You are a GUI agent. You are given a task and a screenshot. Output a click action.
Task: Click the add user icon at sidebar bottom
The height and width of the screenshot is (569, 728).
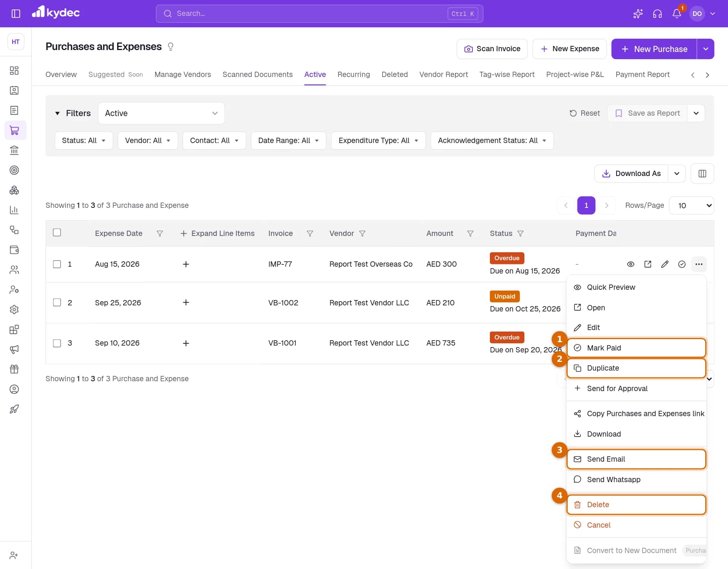(14, 555)
